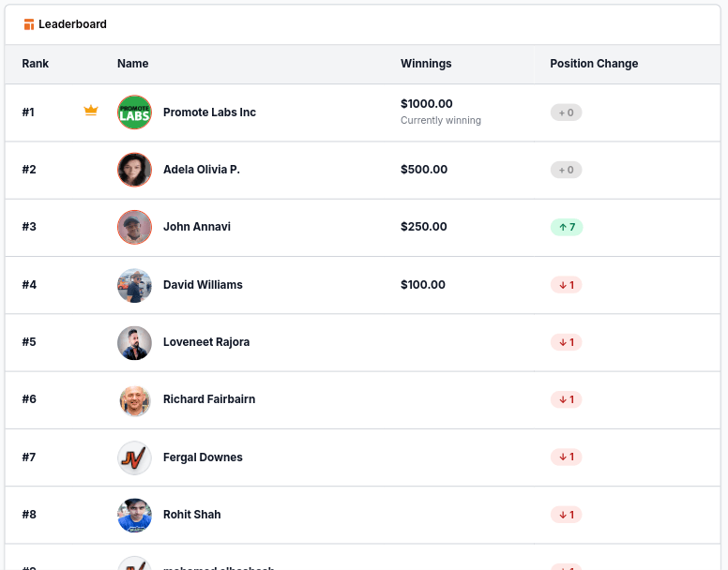Click the Name column header

click(133, 64)
